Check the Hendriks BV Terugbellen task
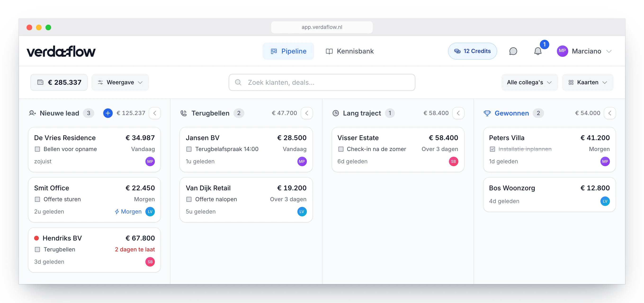This screenshot has height=303, width=644. [37, 250]
